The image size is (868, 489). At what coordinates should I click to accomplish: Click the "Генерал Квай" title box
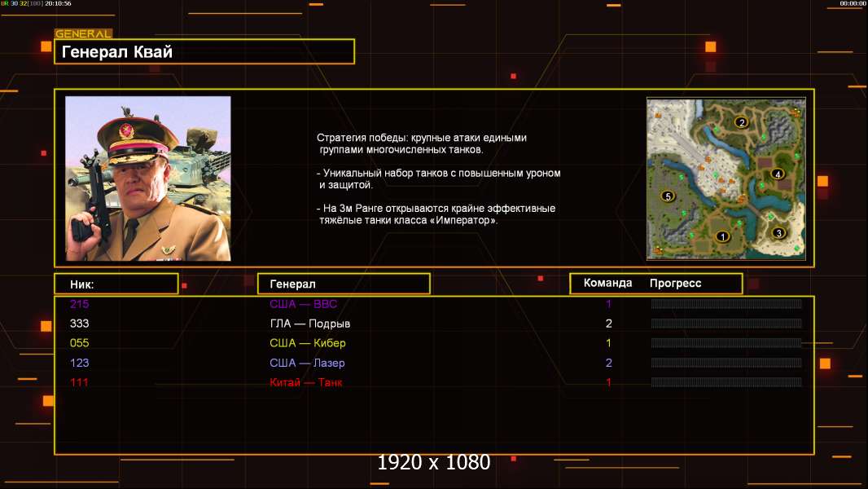tap(204, 52)
